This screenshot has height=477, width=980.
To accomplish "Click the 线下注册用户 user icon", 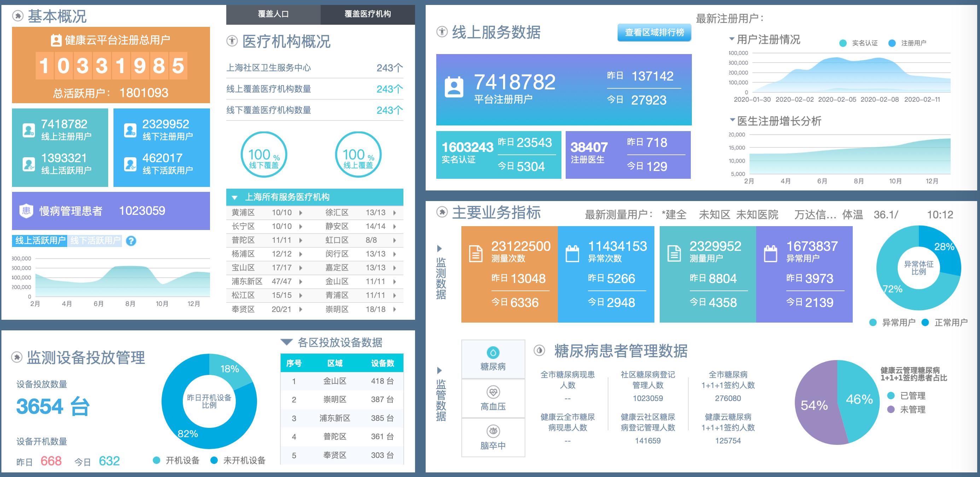I will (130, 130).
